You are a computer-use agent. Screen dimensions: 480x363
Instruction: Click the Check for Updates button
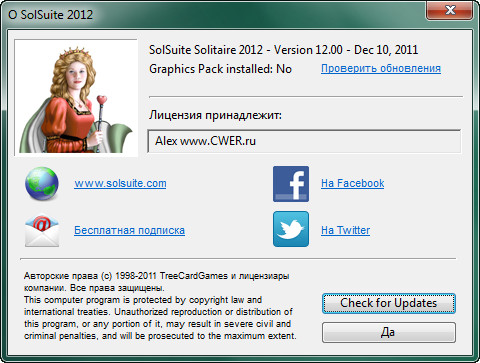389,303
